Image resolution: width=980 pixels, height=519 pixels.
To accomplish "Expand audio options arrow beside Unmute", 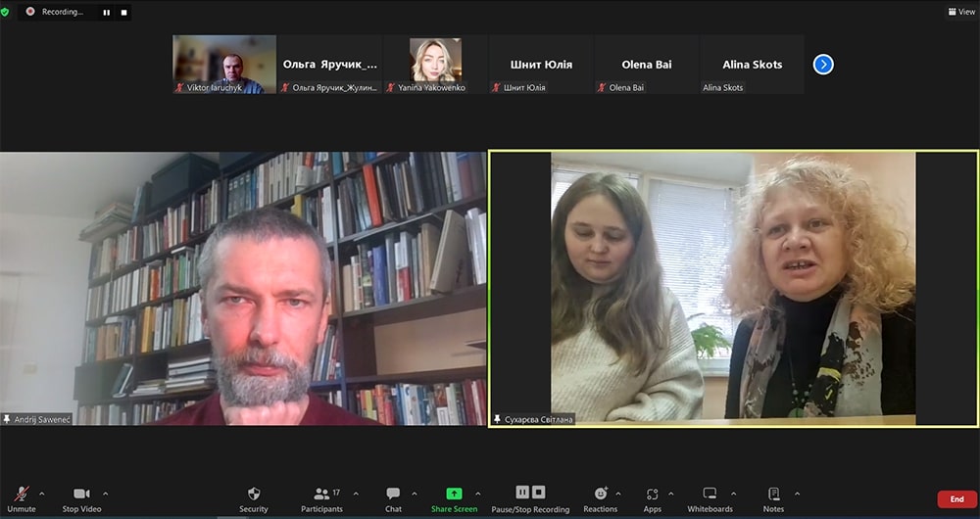I will coord(41,494).
